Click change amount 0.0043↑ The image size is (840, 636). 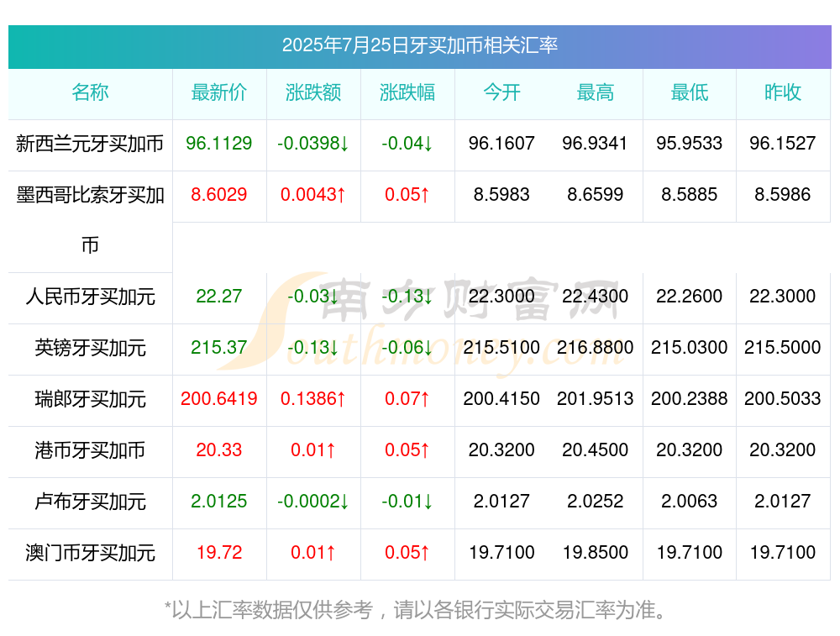[313, 195]
